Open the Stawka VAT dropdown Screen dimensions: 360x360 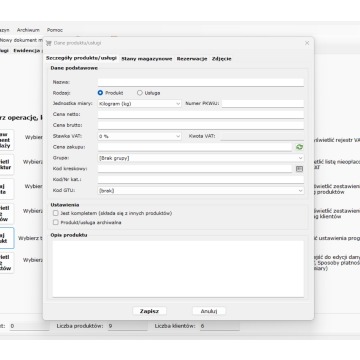(139, 136)
